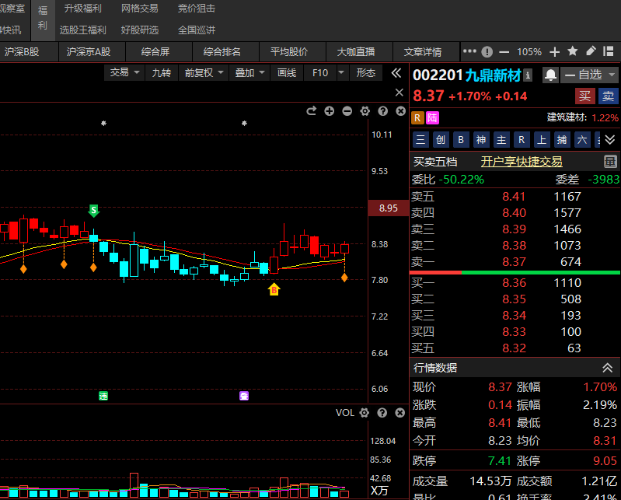Open dropdown arrow next to F10

pyautogui.click(x=341, y=73)
